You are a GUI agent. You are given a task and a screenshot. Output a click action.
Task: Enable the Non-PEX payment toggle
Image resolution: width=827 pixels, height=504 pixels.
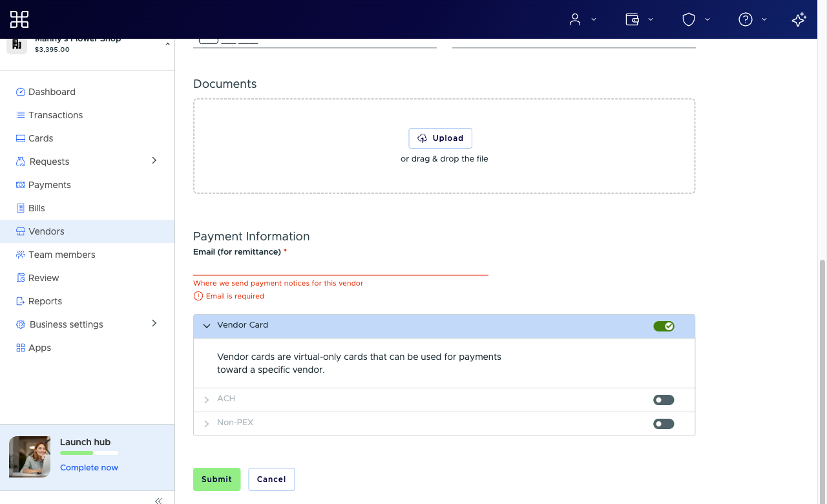[x=664, y=424]
